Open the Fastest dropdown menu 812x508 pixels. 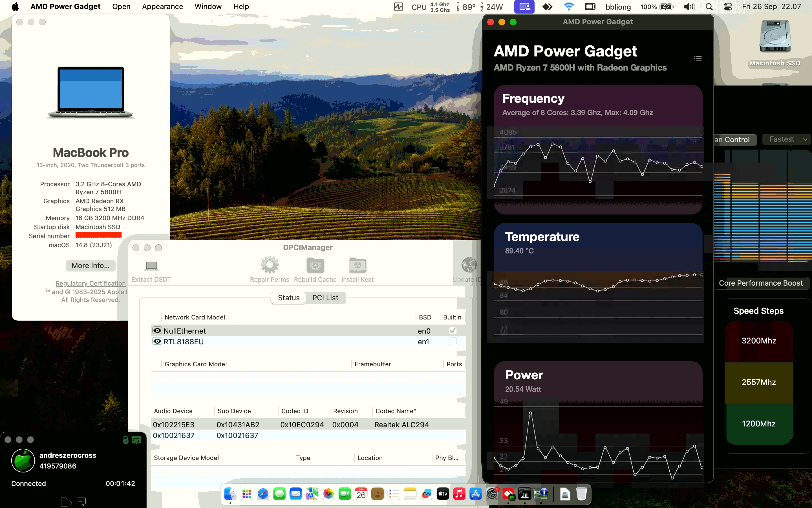tap(787, 139)
